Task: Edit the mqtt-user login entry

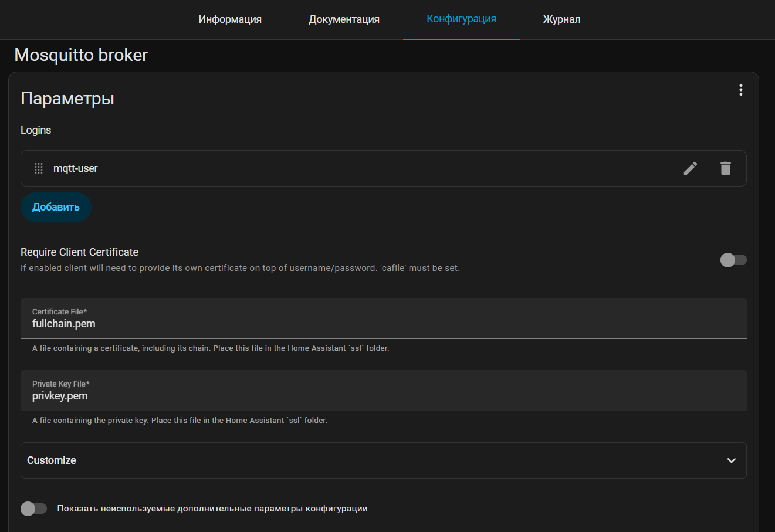Action: [x=691, y=168]
